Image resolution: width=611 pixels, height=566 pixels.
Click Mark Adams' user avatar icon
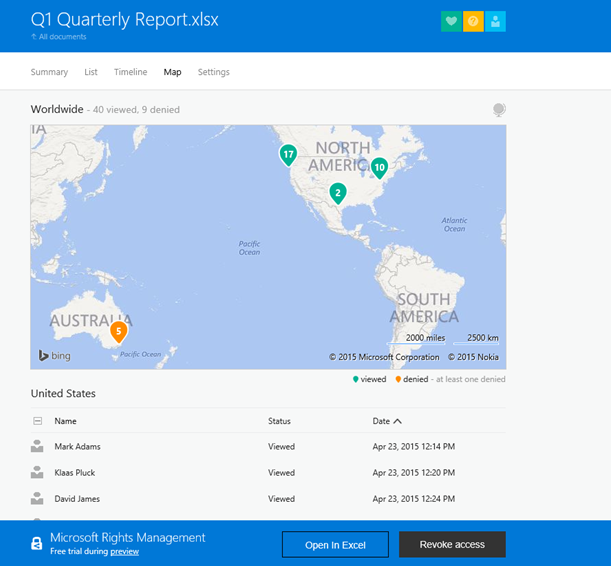37,447
